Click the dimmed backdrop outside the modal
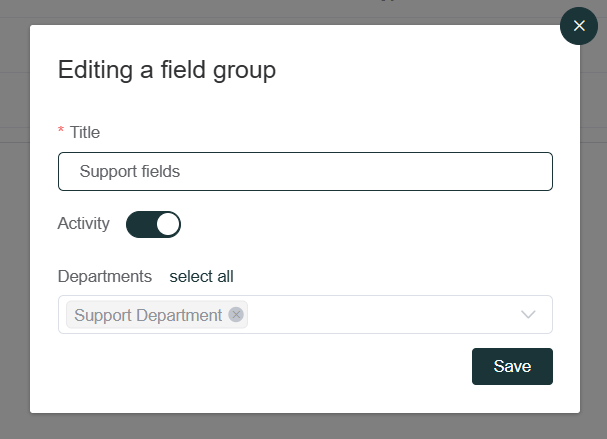The image size is (607, 439). 15,232
